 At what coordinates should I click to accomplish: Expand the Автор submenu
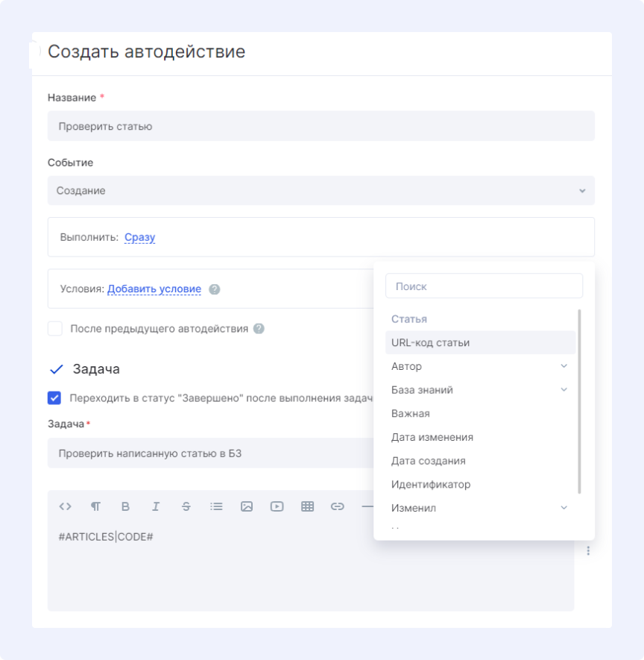(x=563, y=366)
